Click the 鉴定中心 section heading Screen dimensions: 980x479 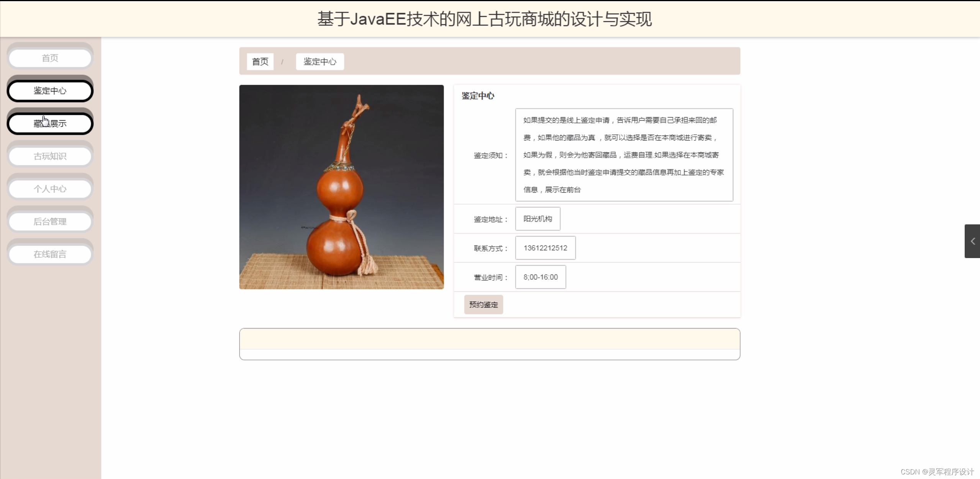click(477, 96)
